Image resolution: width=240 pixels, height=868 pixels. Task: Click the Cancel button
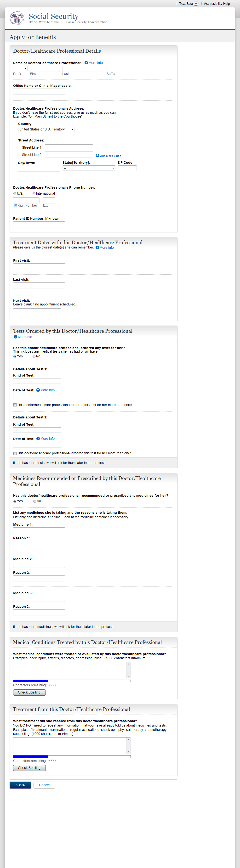pos(44,785)
